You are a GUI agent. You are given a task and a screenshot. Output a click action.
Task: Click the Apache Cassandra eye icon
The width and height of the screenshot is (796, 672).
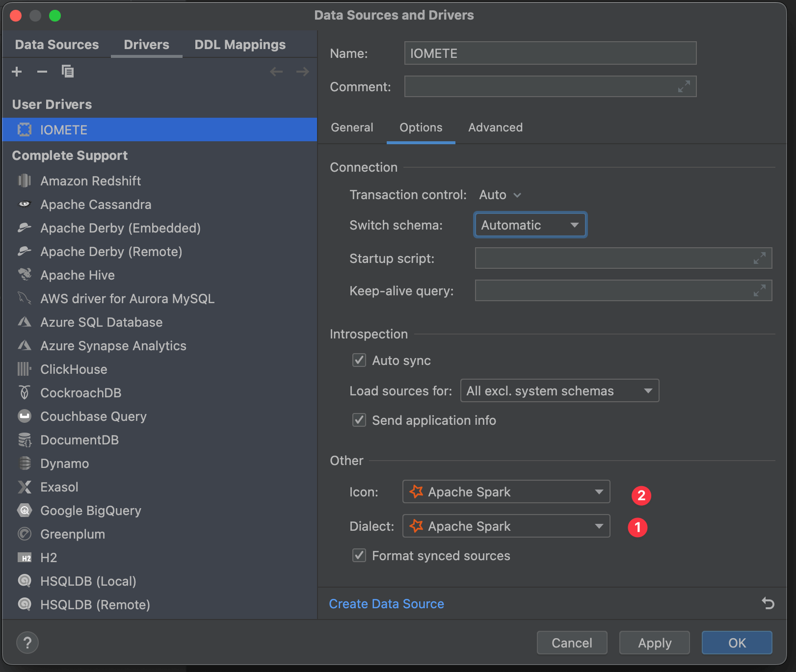click(25, 204)
